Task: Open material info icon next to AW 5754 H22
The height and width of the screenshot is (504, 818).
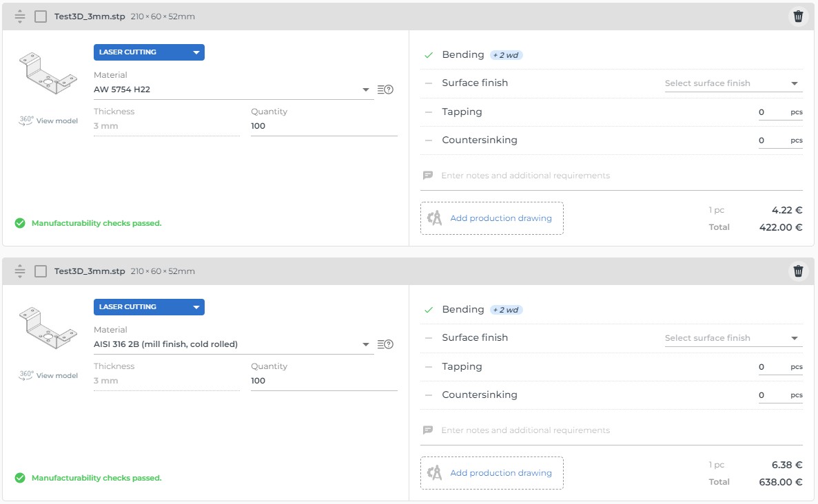Action: [x=385, y=90]
